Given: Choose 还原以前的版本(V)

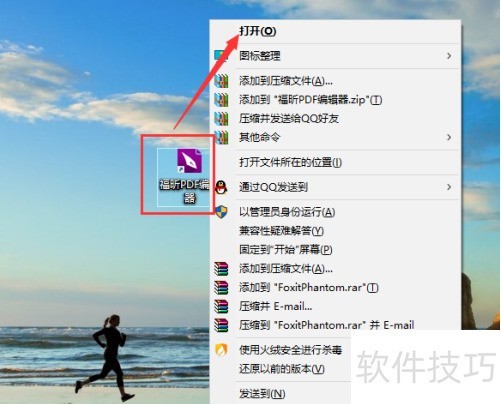Looking at the screenshot, I should tap(282, 369).
